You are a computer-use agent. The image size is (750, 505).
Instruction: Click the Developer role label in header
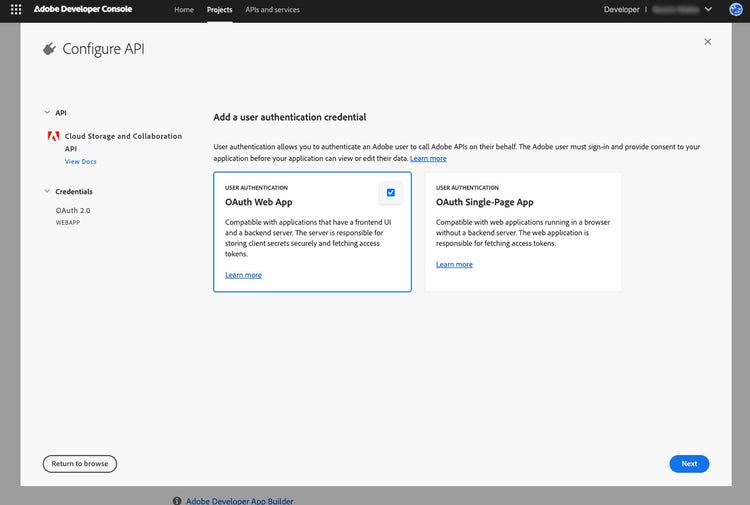(621, 10)
